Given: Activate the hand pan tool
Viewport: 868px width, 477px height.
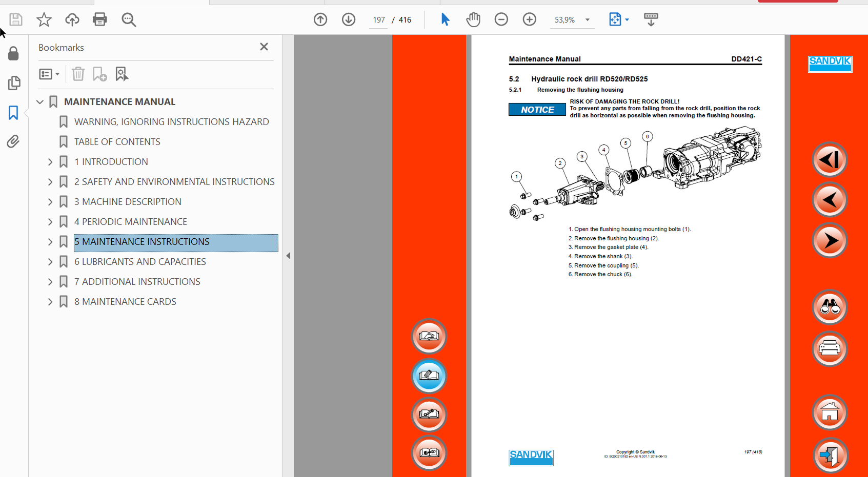Looking at the screenshot, I should (473, 20).
